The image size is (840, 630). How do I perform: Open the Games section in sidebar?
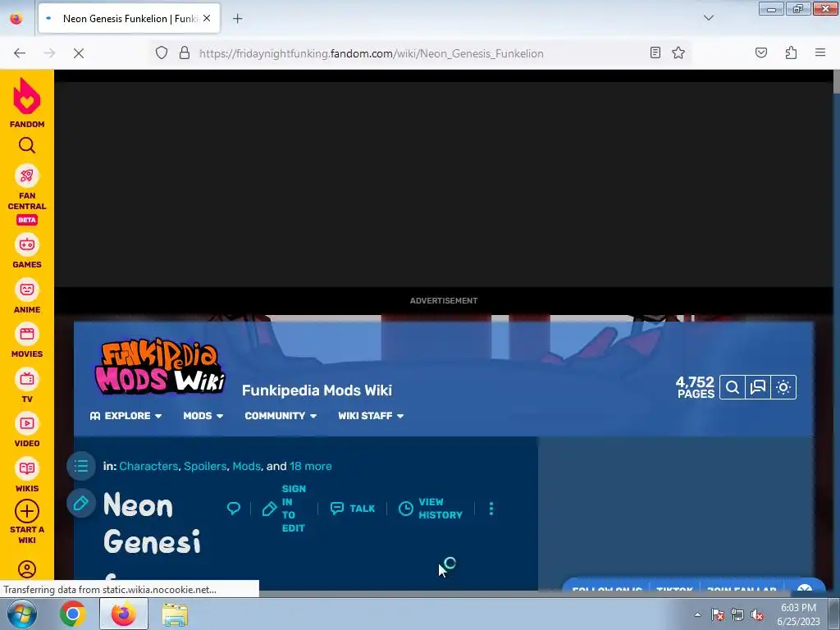coord(27,251)
